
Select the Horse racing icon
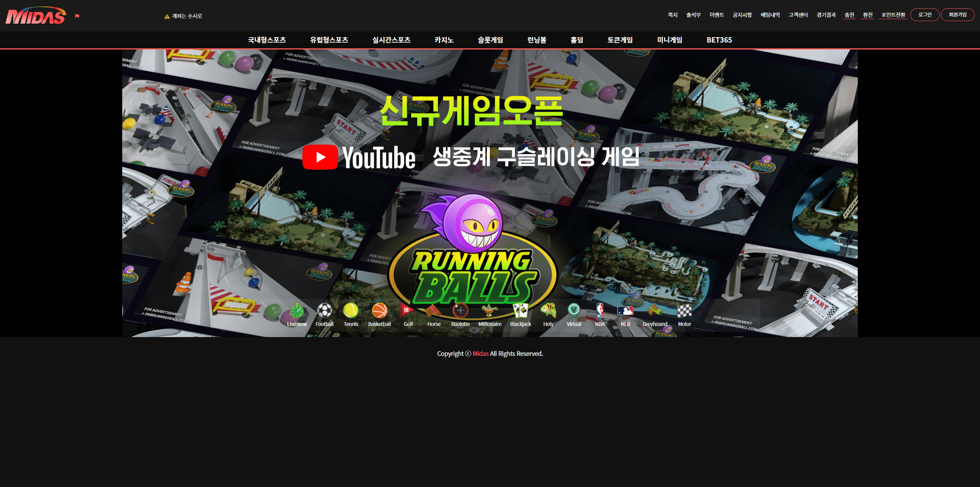433,310
